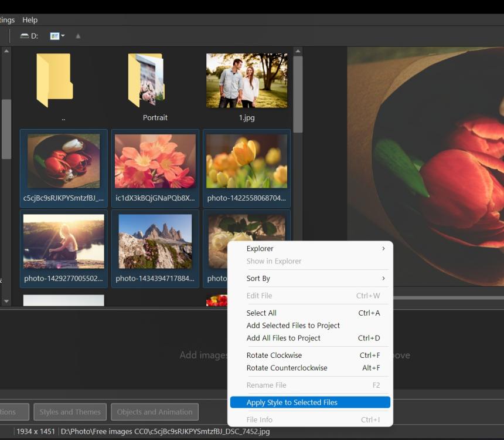The width and height of the screenshot is (504, 440).
Task: Select the yellow tulips photo thumbnail
Action: coord(246,161)
